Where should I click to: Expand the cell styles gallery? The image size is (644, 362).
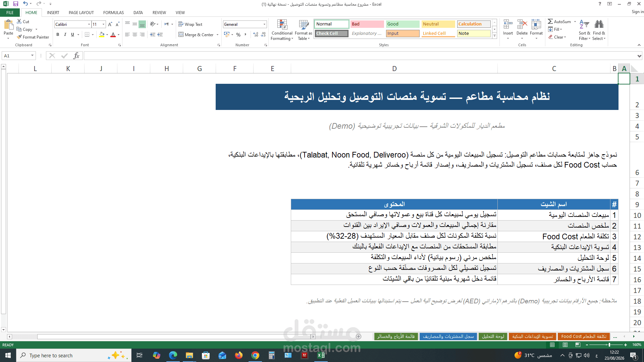tap(494, 36)
